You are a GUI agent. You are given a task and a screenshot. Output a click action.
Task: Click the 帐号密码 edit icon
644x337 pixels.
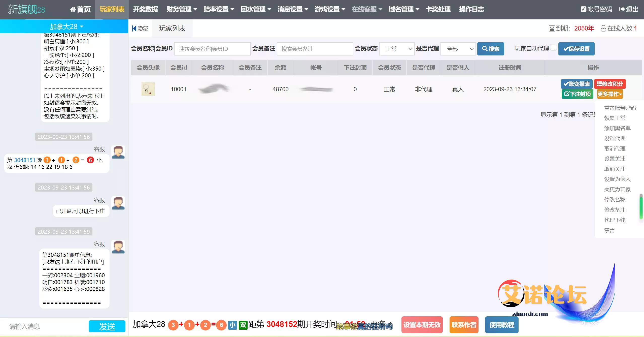pos(583,9)
